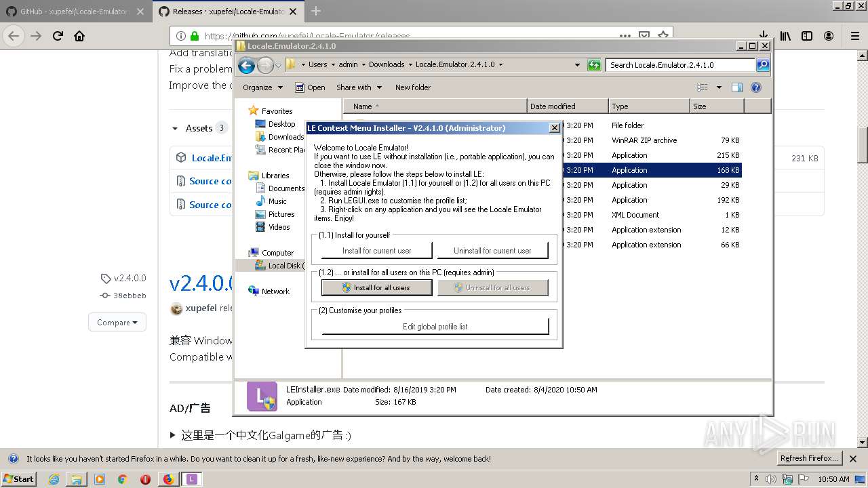Click Edit global profile list

click(435, 327)
